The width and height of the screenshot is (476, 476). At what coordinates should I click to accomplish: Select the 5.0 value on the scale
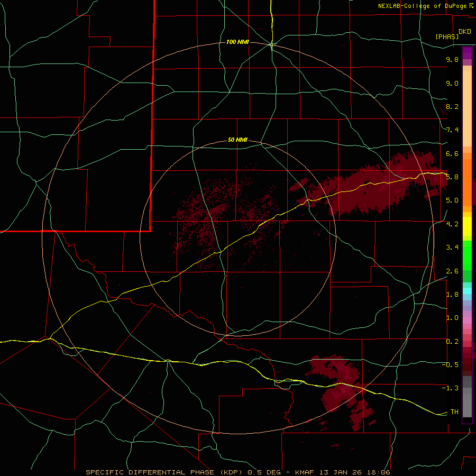(452, 200)
